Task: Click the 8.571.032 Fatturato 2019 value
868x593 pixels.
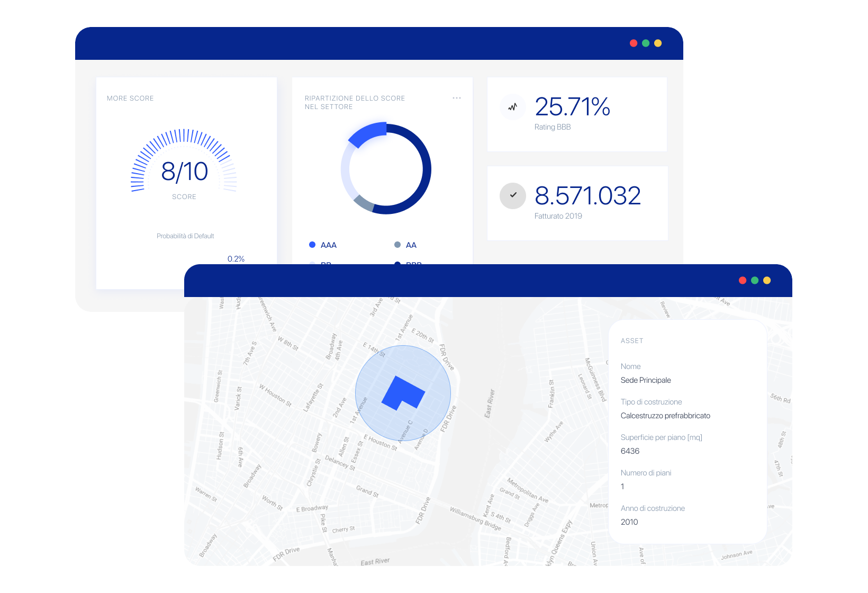Action: coord(587,196)
